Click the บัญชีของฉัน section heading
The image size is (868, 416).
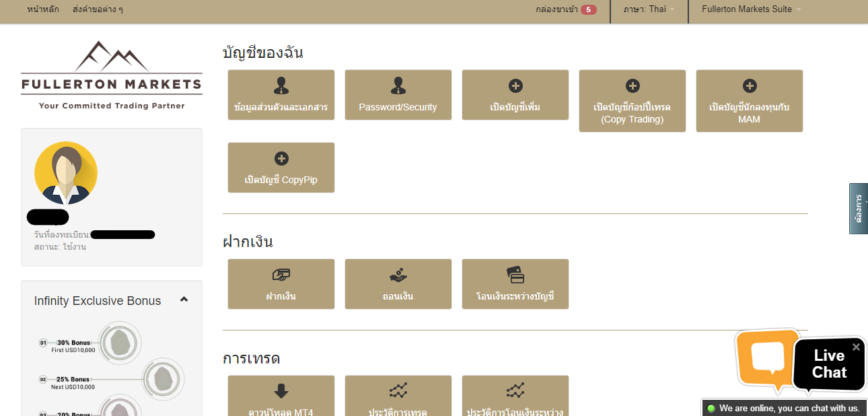pyautogui.click(x=263, y=53)
